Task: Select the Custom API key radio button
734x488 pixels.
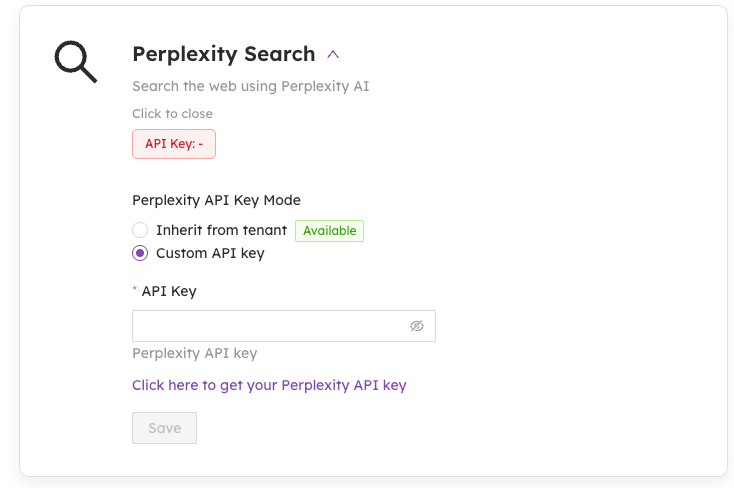Action: coord(140,254)
